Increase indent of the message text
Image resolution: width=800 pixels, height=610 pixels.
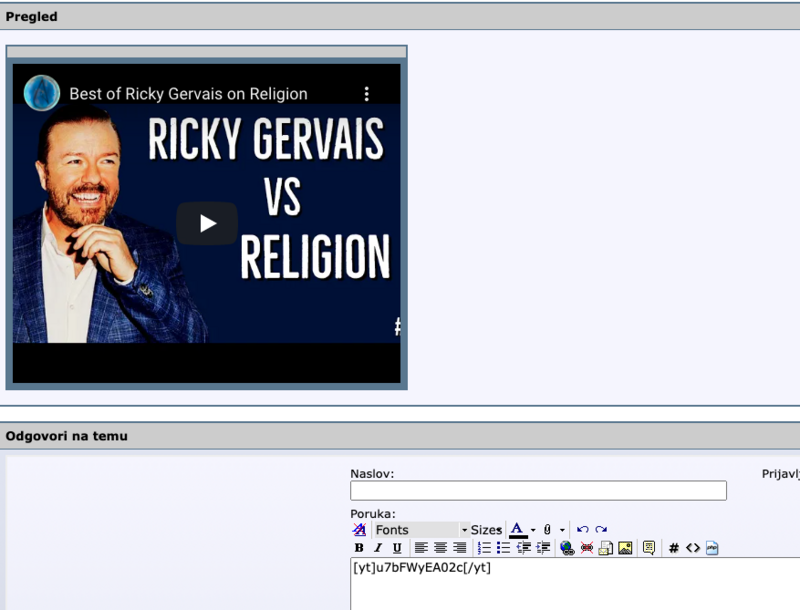coord(543,548)
